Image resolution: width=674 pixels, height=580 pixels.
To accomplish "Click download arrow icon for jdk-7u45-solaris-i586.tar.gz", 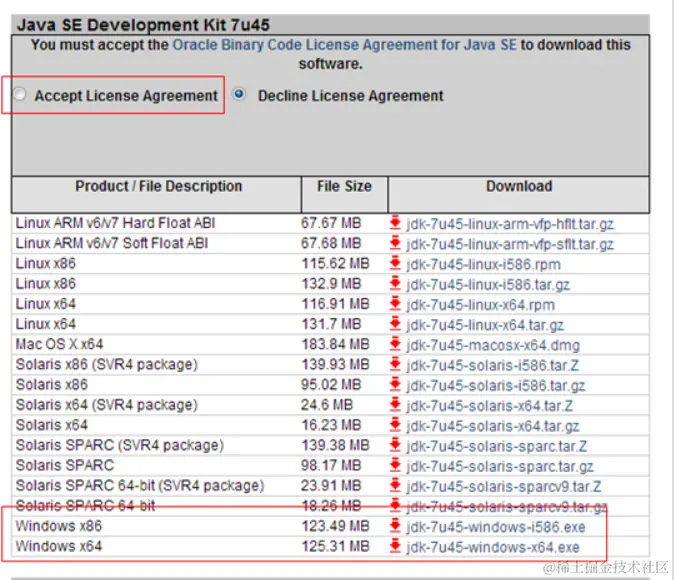I will pyautogui.click(x=395, y=384).
